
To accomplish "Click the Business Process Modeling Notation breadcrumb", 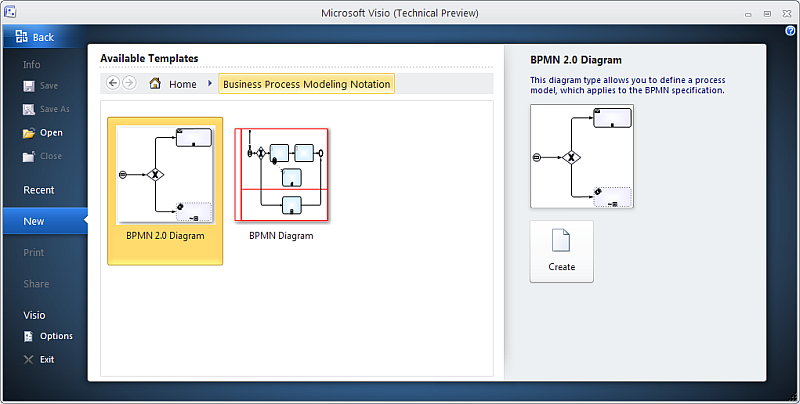I will click(x=307, y=84).
